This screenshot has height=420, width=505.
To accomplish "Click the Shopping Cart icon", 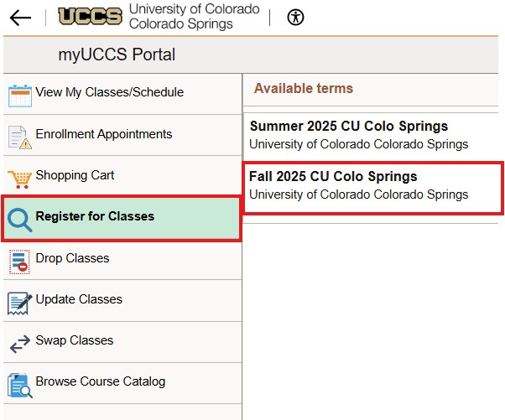I will pyautogui.click(x=19, y=177).
